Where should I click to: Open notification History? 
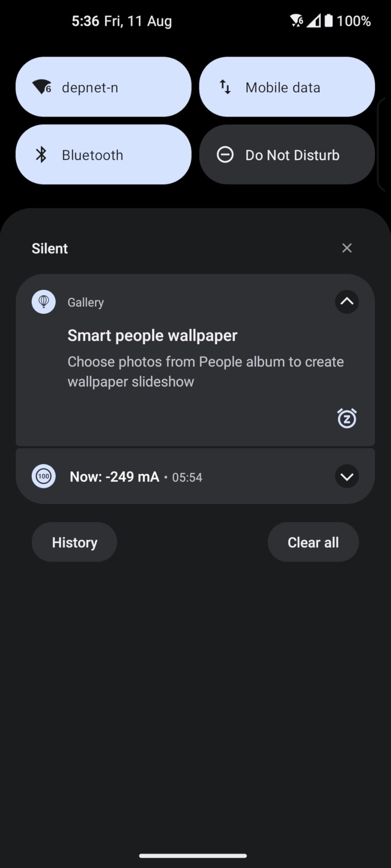pyautogui.click(x=75, y=542)
